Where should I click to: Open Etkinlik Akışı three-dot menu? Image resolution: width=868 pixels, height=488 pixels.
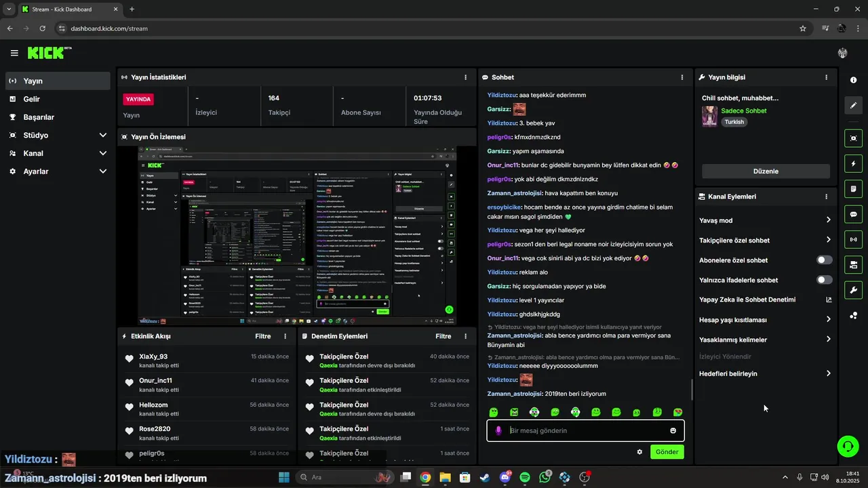pyautogui.click(x=285, y=336)
